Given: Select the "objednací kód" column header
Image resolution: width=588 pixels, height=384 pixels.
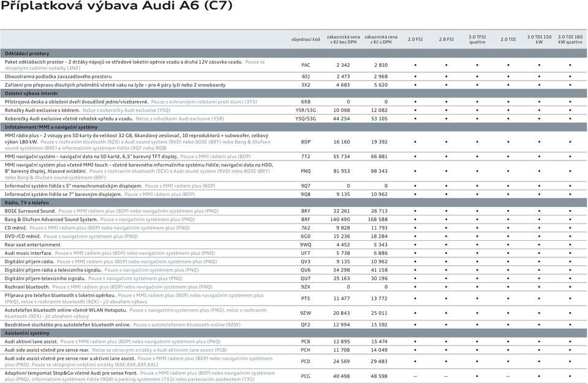Looking at the screenshot, I should pos(306,39).
